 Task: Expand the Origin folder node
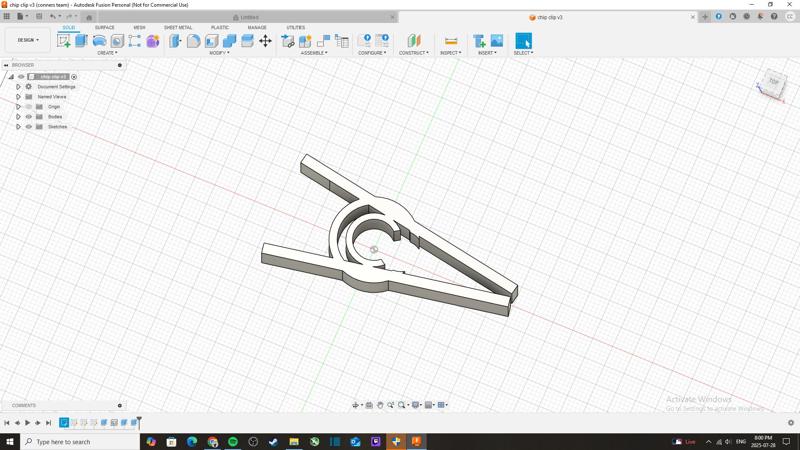click(x=18, y=107)
